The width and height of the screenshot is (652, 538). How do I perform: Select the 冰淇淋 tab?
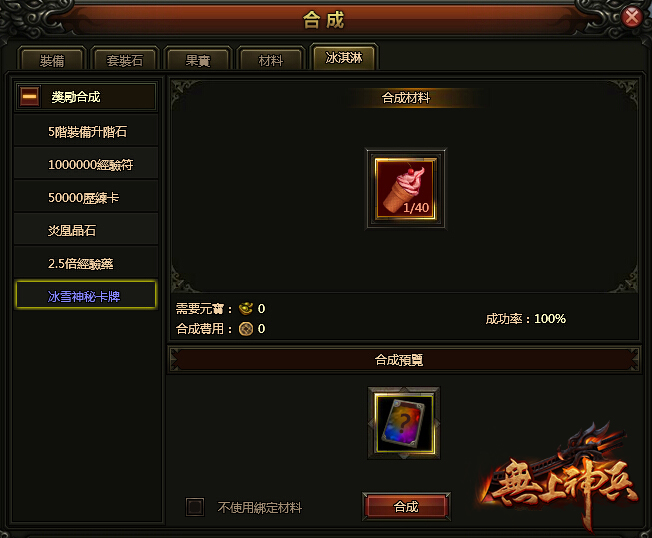[x=344, y=57]
